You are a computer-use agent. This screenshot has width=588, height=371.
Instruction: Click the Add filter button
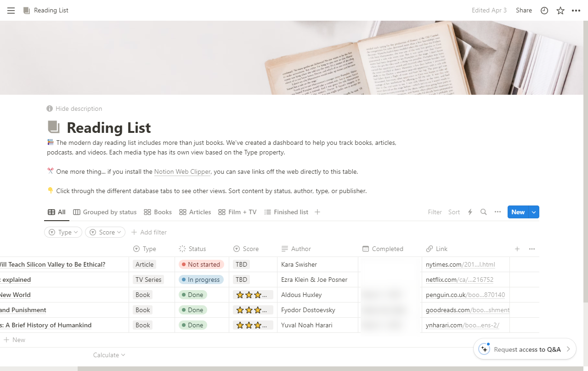[149, 232]
